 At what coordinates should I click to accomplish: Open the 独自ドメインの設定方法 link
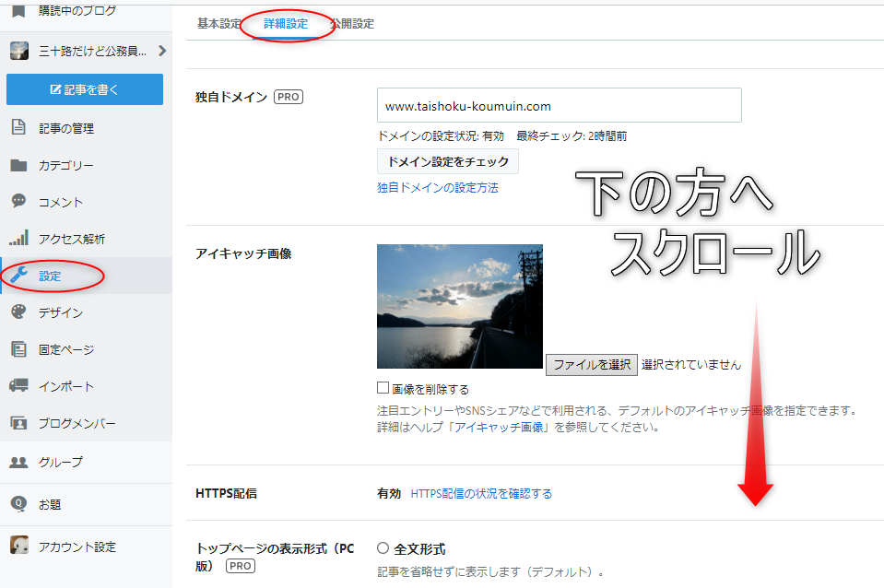438,188
